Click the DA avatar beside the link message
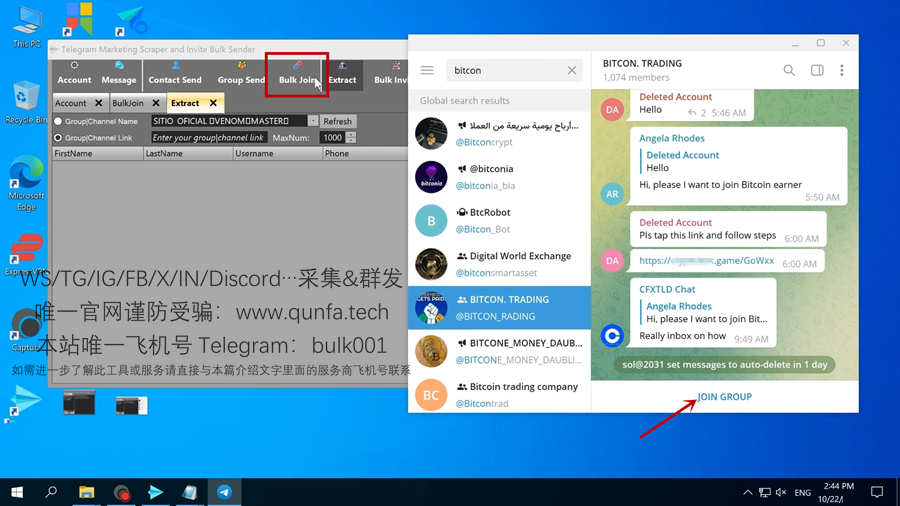This screenshot has height=506, width=900. 612,260
